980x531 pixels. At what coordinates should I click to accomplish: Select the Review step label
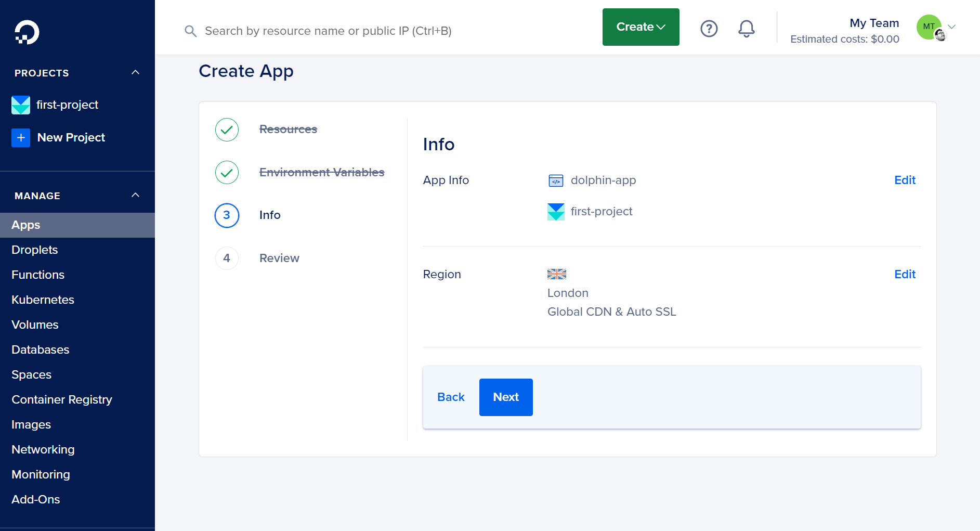279,258
